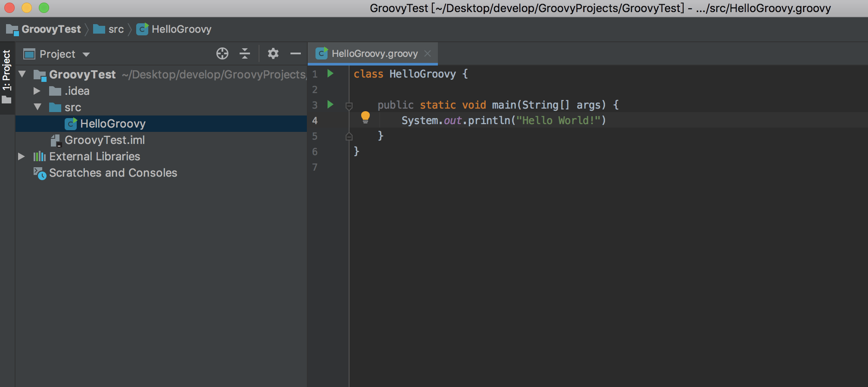Viewport: 868px width, 387px height.
Task: Click the Collapse All icon in Project panel
Action: (x=245, y=53)
